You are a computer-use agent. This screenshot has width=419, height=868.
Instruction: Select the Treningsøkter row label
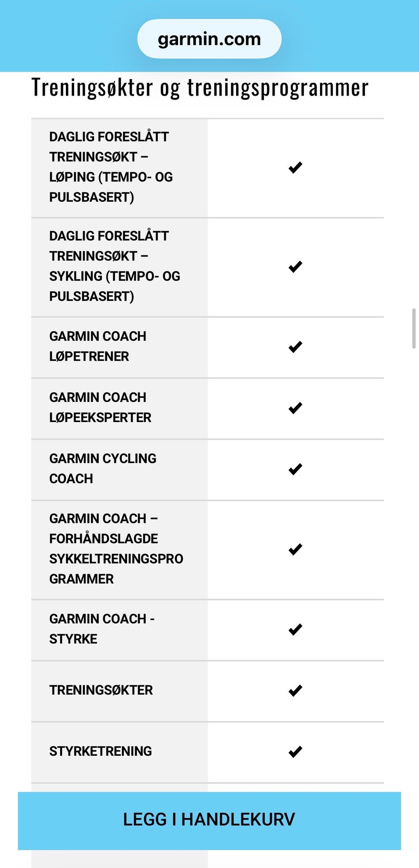coord(101,690)
